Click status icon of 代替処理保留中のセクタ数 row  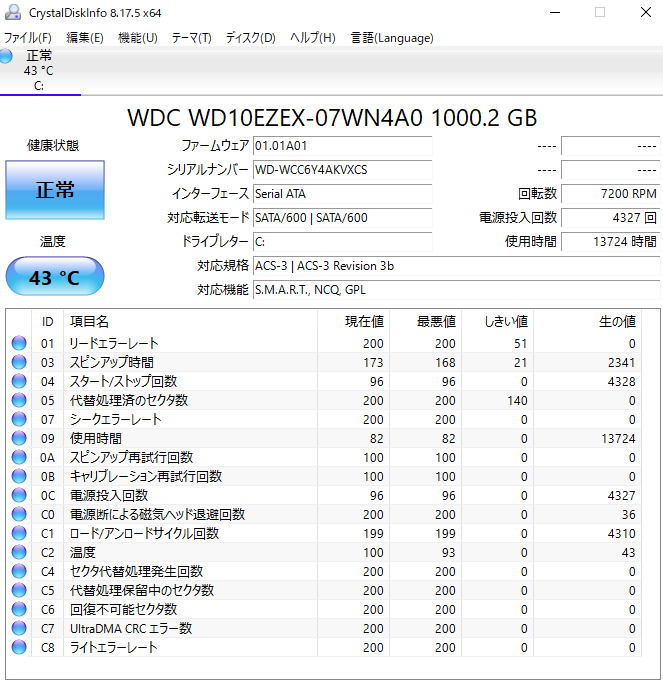point(19,590)
